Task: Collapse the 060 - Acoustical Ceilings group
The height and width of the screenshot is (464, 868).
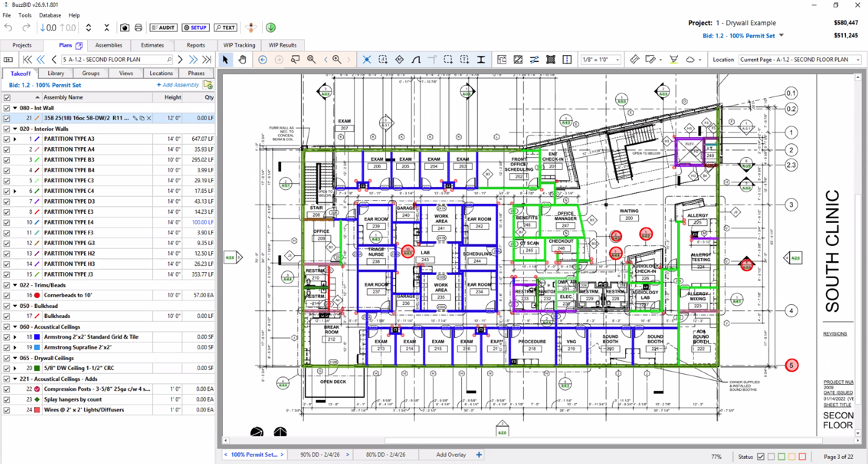Action: [x=15, y=327]
